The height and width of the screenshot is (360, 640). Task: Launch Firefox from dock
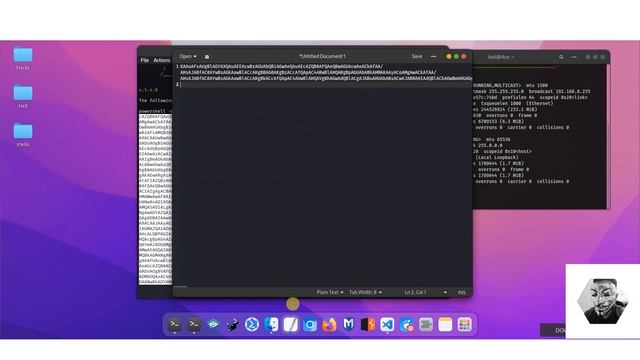[x=329, y=324]
